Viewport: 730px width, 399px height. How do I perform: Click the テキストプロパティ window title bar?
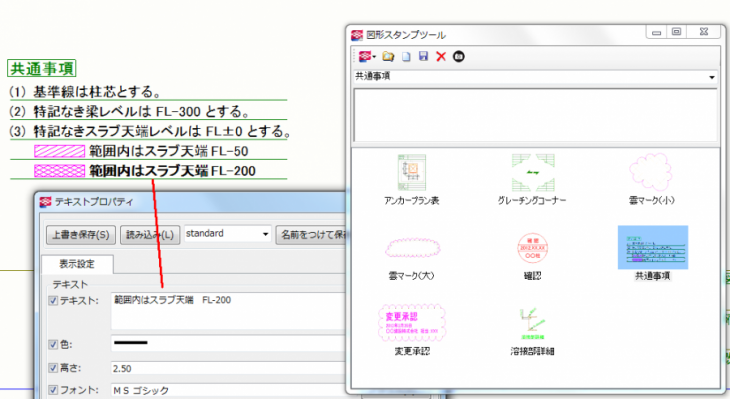click(191, 202)
